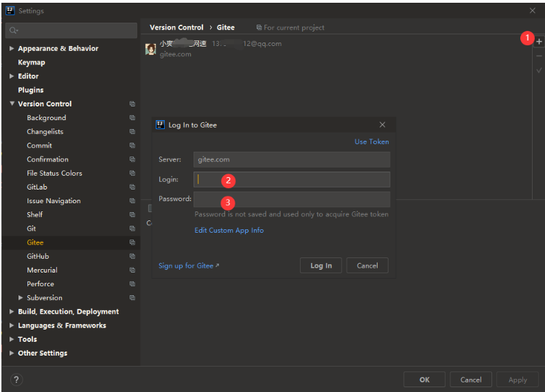Viewport: 545px width, 392px height.
Task: Click the project-scope icon beside Git
Action: tap(132, 229)
